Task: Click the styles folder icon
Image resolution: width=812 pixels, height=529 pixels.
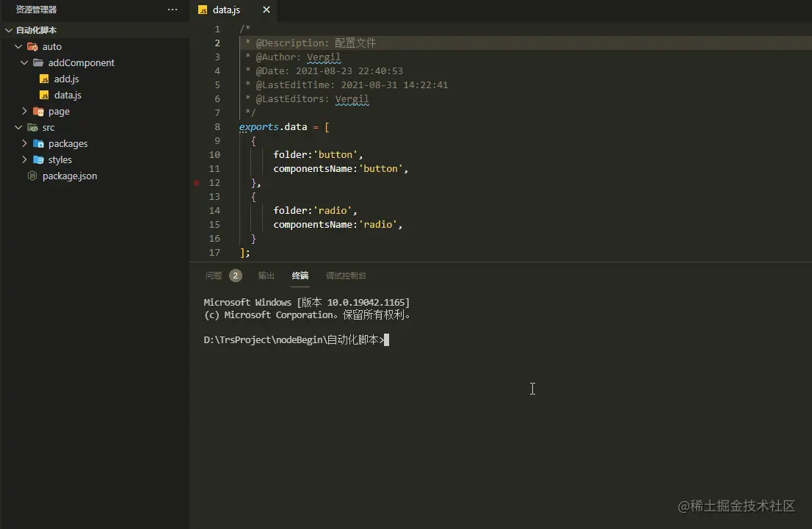Action: coord(38,160)
